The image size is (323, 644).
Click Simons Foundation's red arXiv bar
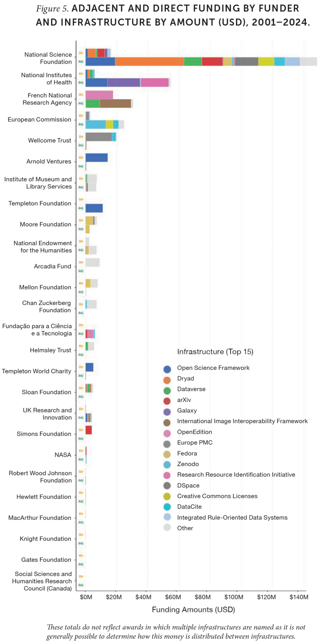point(89,430)
